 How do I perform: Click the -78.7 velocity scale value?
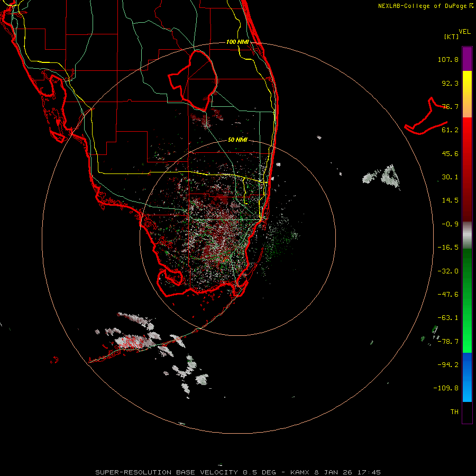coord(448,342)
